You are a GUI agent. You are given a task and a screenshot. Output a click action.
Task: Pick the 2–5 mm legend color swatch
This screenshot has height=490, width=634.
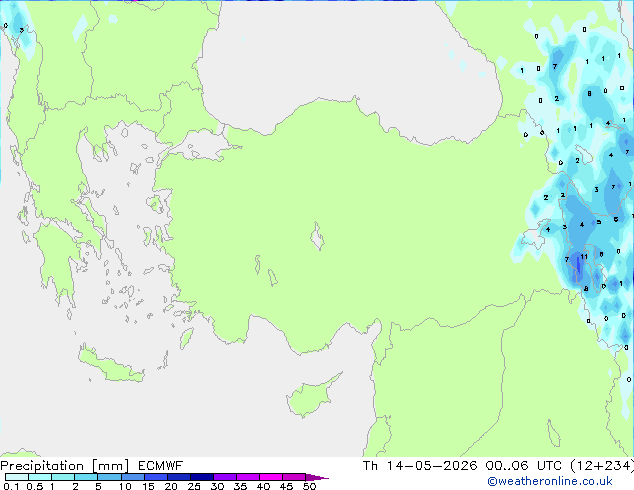[86, 477]
